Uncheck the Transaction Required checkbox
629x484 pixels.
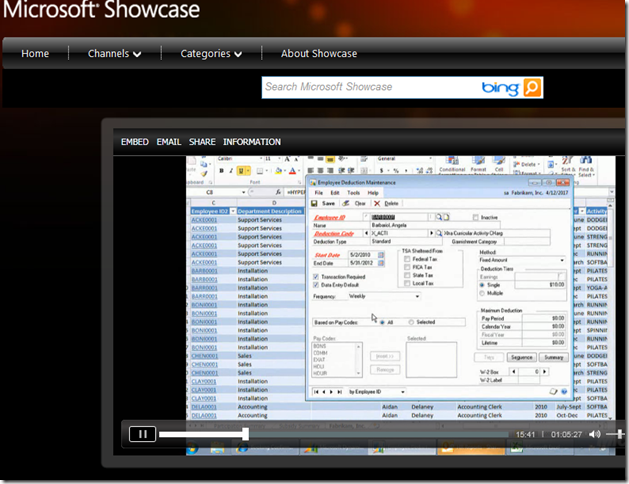click(x=316, y=277)
